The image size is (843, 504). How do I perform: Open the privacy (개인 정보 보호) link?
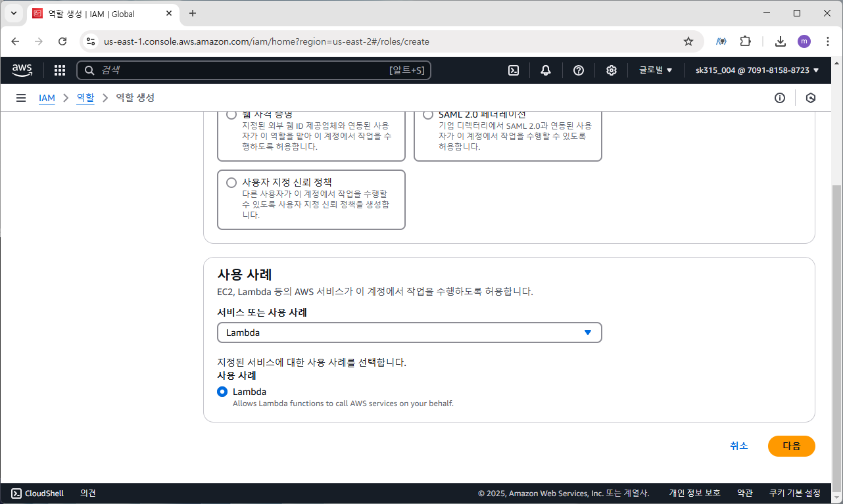695,493
